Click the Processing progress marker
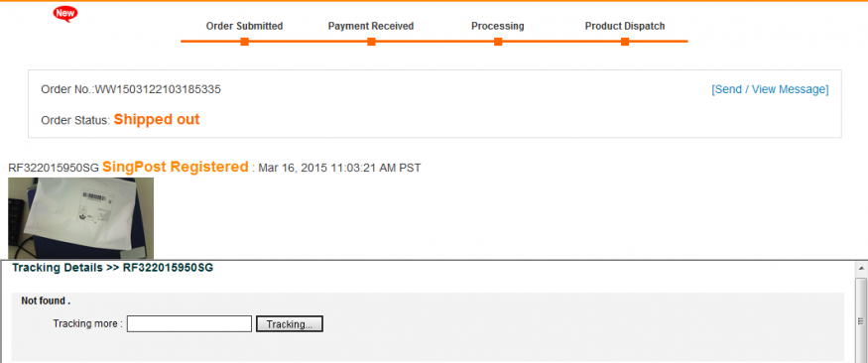This screenshot has height=363, width=868. click(498, 42)
